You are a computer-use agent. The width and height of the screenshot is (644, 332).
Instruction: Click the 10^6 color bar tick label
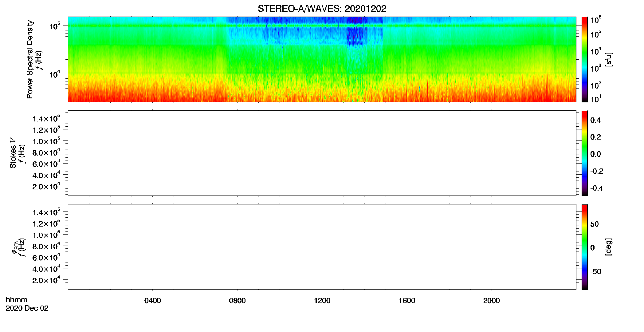coord(596,20)
